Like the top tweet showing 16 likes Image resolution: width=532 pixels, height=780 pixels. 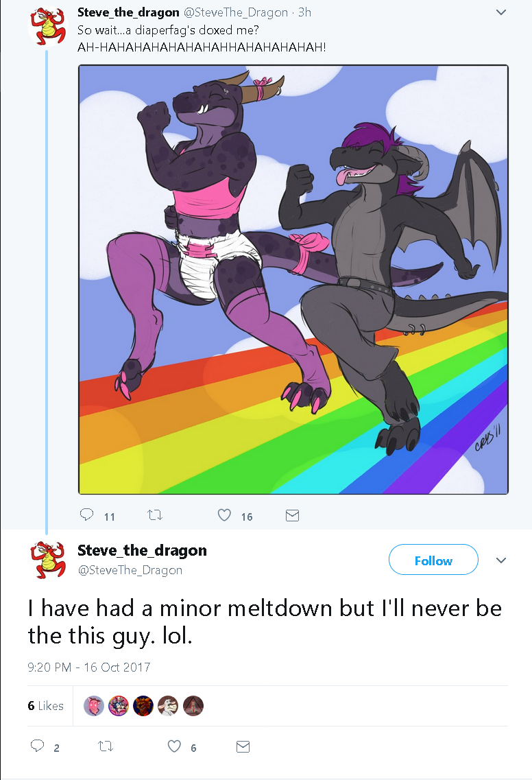[x=224, y=515]
